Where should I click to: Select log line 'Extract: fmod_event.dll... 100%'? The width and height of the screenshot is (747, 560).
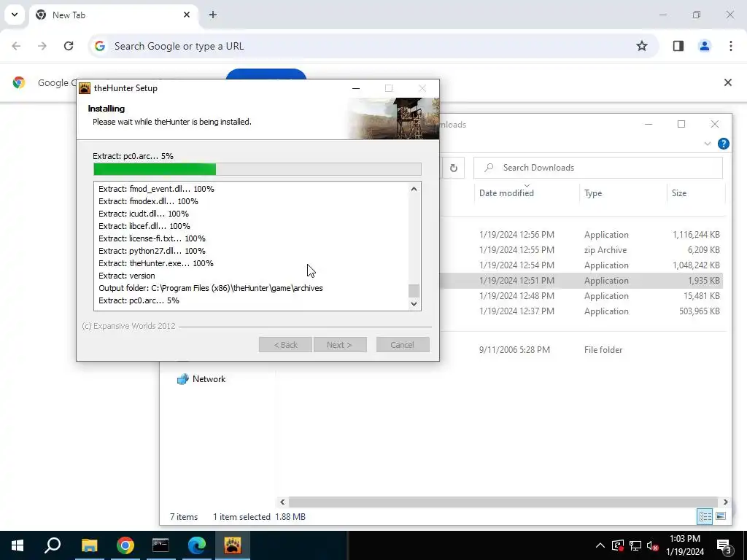coord(156,189)
